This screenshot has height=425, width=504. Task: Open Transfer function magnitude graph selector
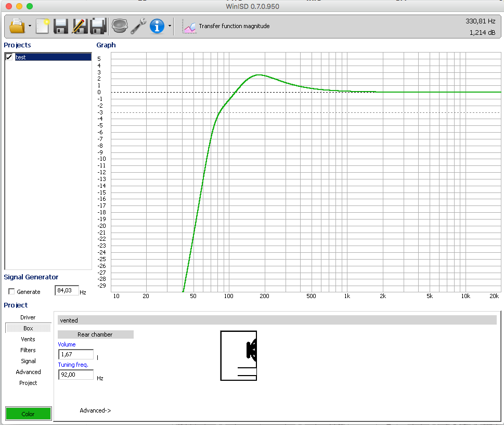click(234, 26)
